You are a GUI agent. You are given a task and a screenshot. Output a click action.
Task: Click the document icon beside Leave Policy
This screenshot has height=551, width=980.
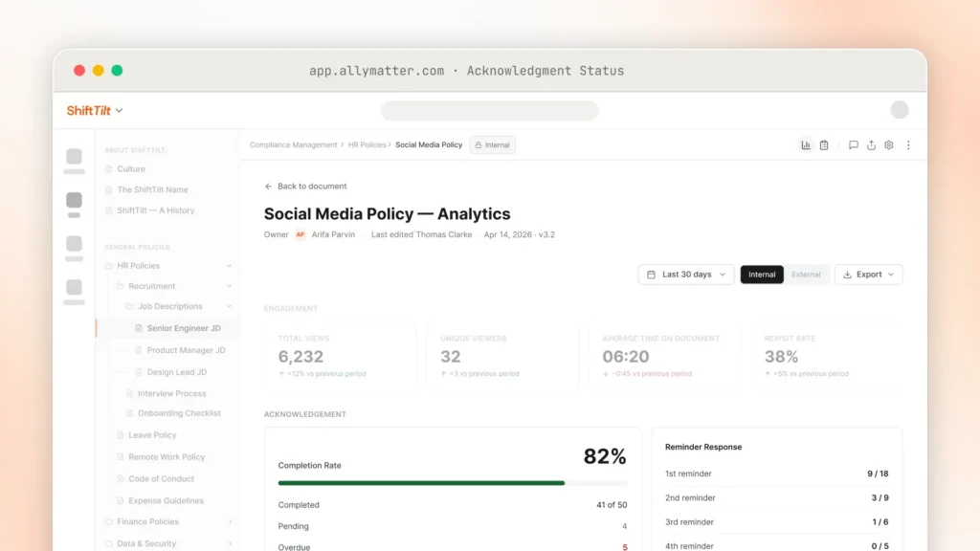[x=120, y=435]
